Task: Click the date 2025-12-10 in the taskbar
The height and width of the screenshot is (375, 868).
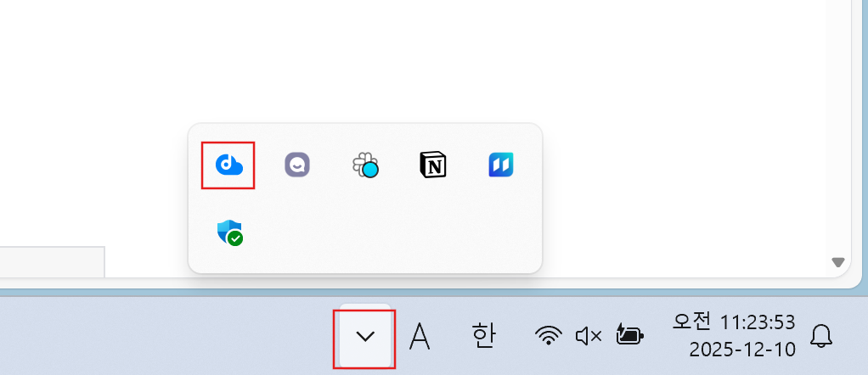Action: tap(742, 350)
